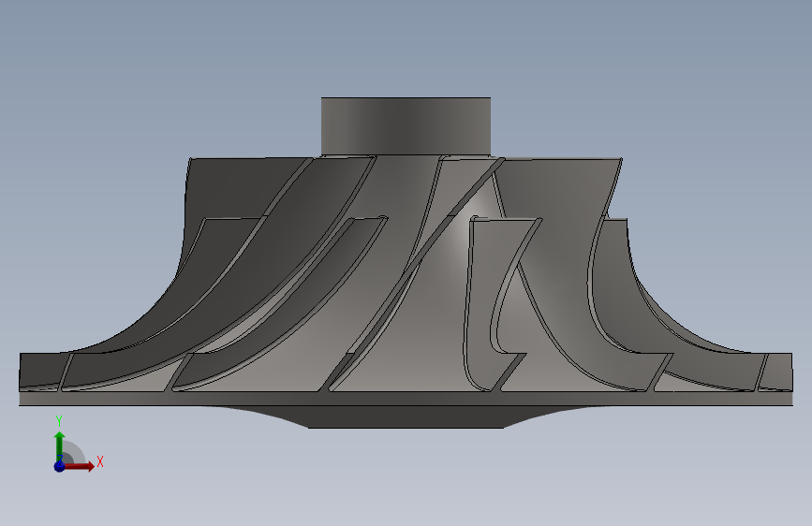
Task: Select the blue Z axis ball of triad
Action: 60,466
